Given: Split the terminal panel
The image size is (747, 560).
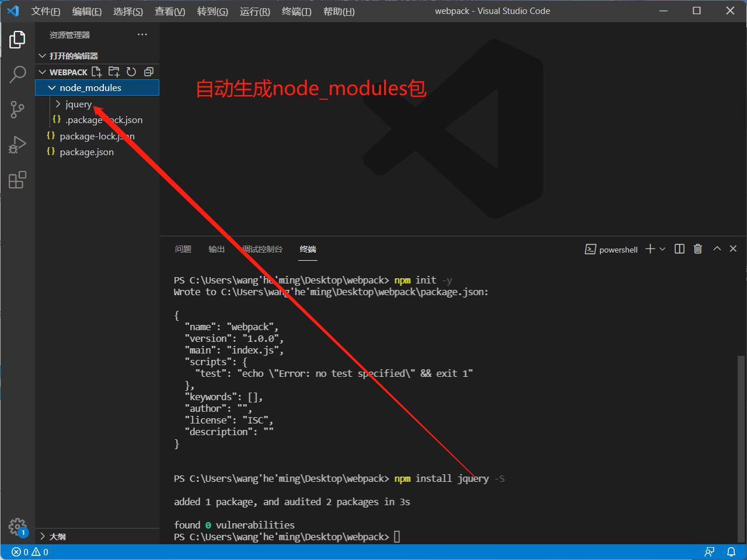Looking at the screenshot, I should point(679,249).
